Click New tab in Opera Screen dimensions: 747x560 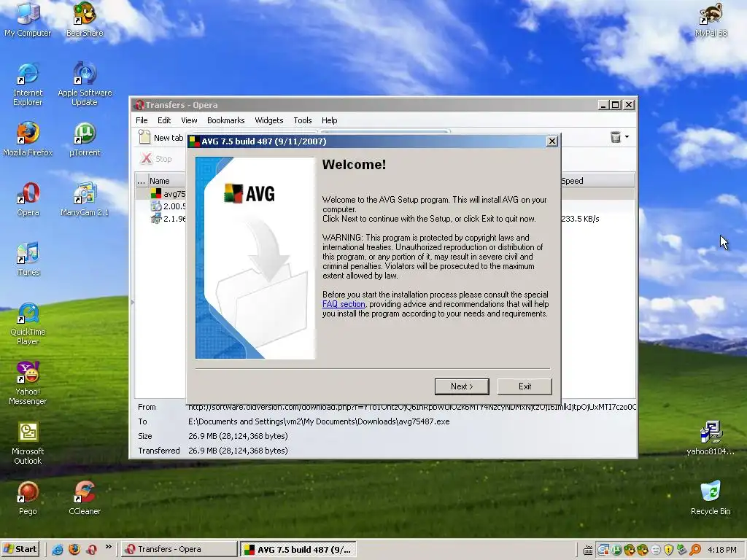pos(161,138)
